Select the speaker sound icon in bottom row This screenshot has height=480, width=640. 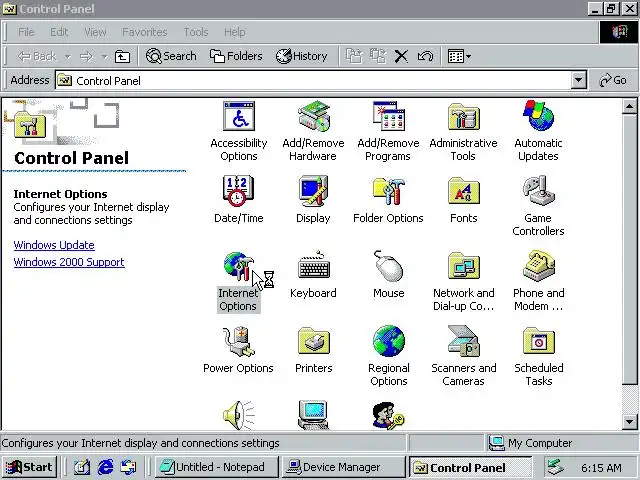pos(239,415)
